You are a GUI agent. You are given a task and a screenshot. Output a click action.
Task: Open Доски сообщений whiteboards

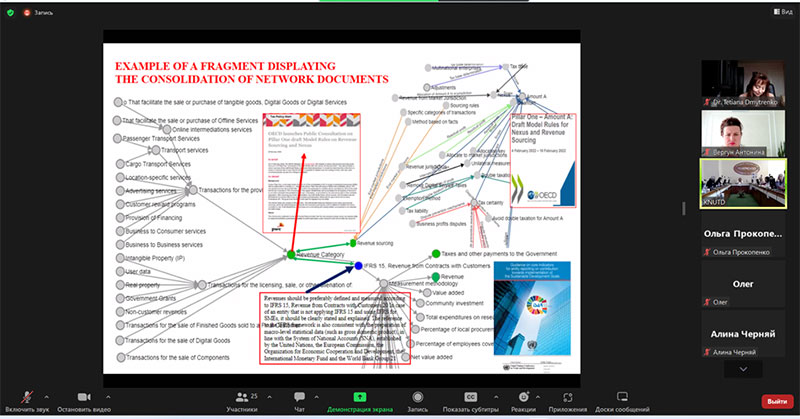[x=622, y=401]
